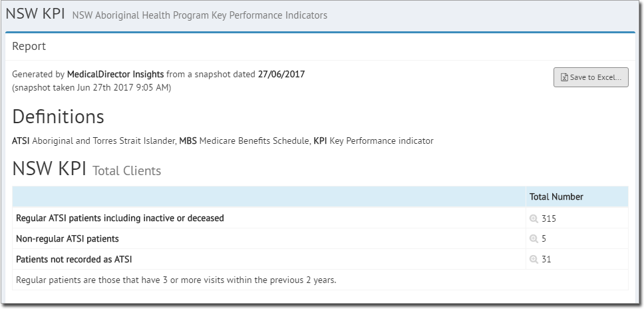The width and height of the screenshot is (644, 309).
Task: Open magnifier icon beside 31 non-ATSI patients
Action: pos(534,259)
